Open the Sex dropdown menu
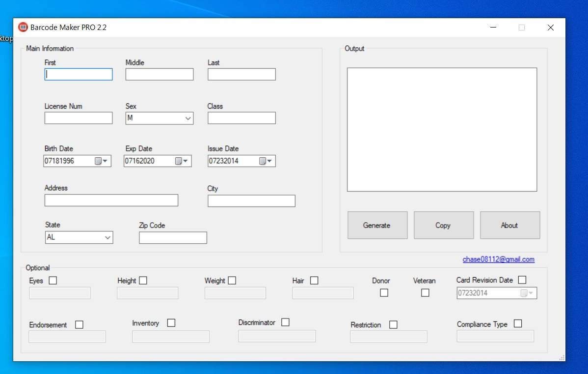 187,118
